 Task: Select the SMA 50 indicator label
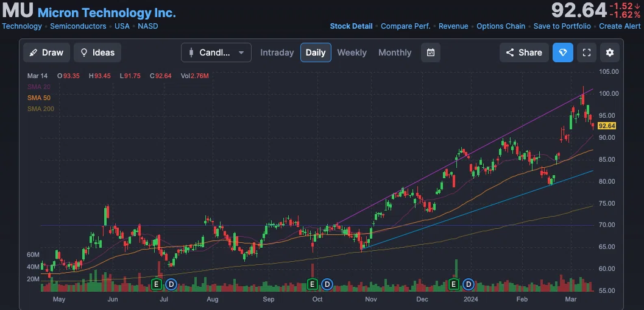point(39,98)
